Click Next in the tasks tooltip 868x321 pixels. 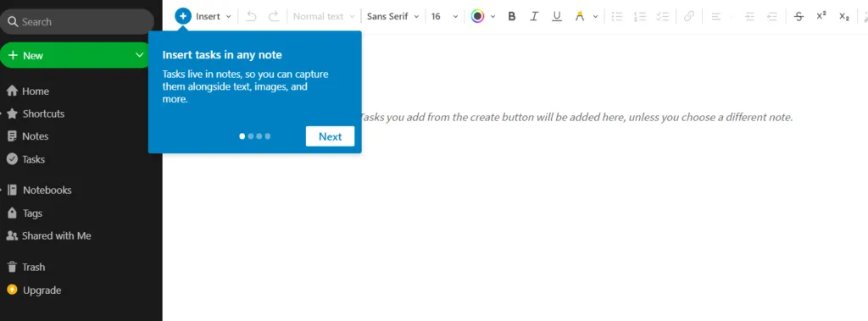[x=330, y=136]
